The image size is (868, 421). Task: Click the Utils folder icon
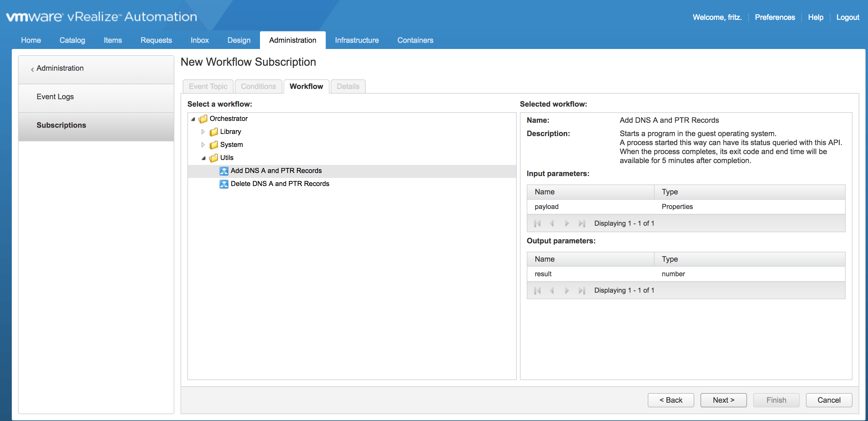point(213,157)
